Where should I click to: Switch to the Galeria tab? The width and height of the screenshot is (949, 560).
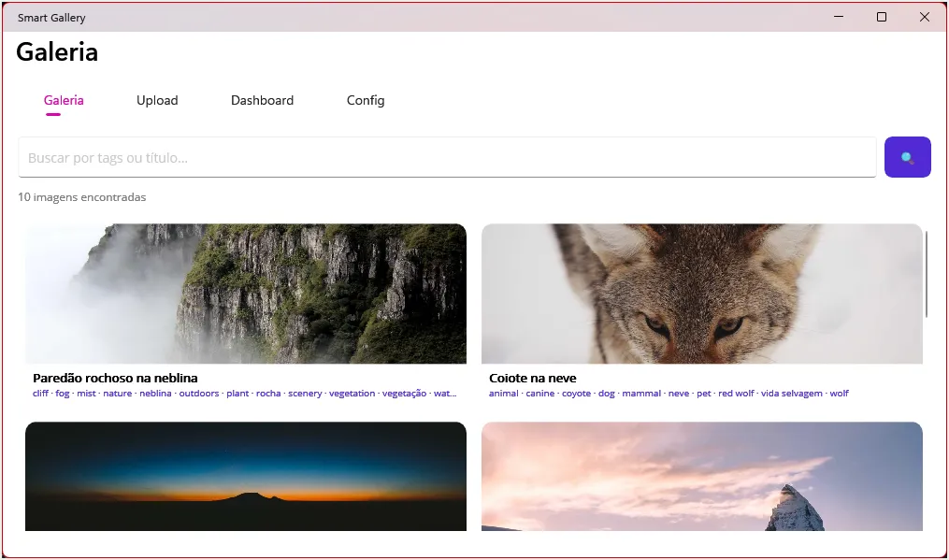(64, 100)
